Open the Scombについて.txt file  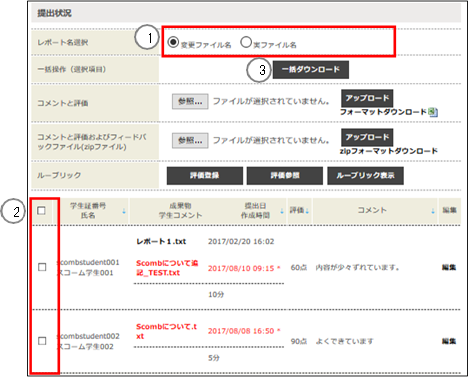click(166, 331)
